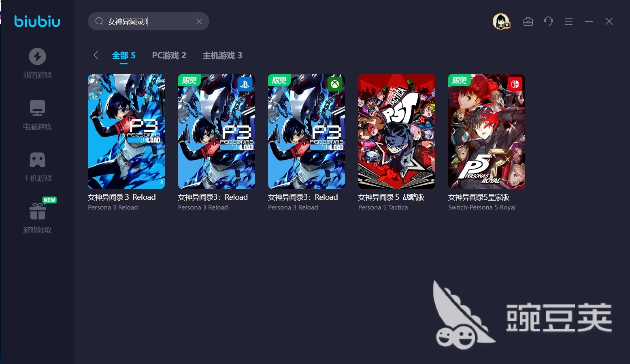Open the Persona 5 Tactica cover

click(397, 131)
